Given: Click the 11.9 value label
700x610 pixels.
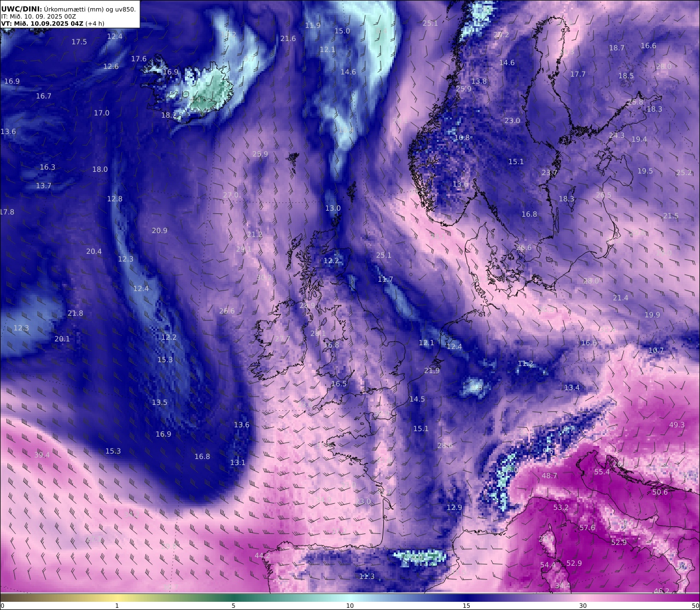Looking at the screenshot, I should pyautogui.click(x=313, y=26).
